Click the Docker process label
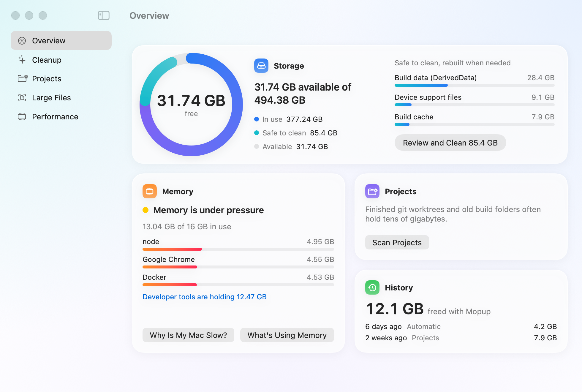 pyautogui.click(x=154, y=277)
